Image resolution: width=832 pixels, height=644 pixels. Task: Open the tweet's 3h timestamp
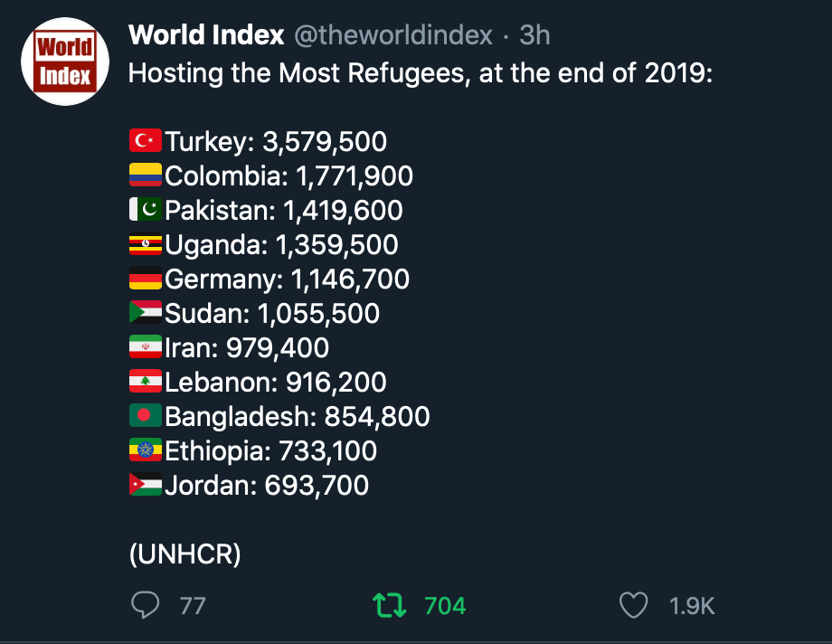point(534,35)
